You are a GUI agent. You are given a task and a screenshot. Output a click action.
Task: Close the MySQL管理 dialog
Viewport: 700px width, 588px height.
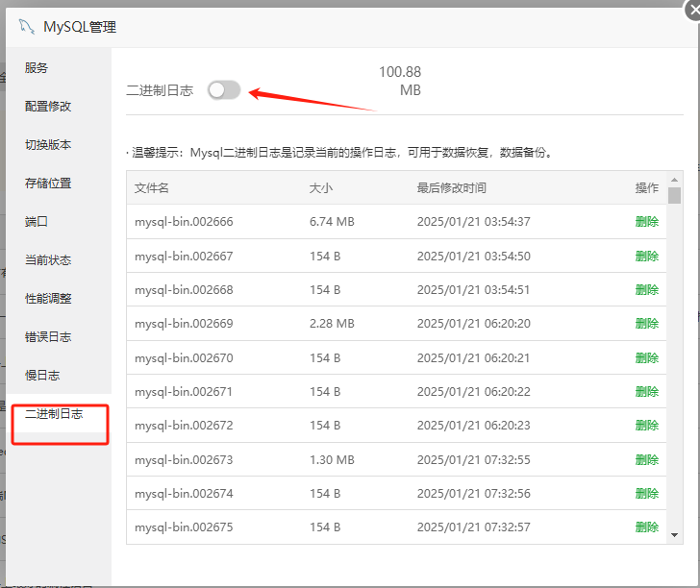point(693,10)
